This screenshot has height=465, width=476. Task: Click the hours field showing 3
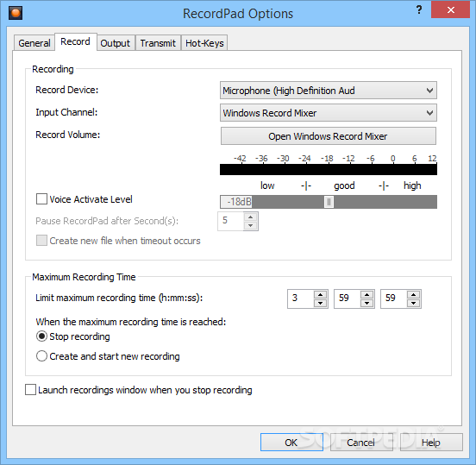pyautogui.click(x=301, y=298)
